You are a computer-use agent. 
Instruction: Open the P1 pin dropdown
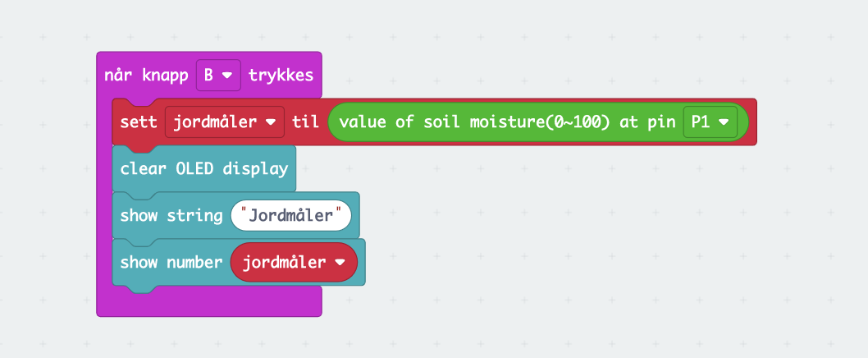[x=710, y=122]
